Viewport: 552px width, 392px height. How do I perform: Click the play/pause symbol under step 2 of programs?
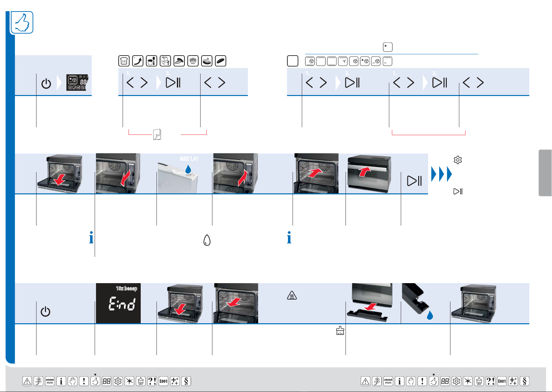[173, 83]
